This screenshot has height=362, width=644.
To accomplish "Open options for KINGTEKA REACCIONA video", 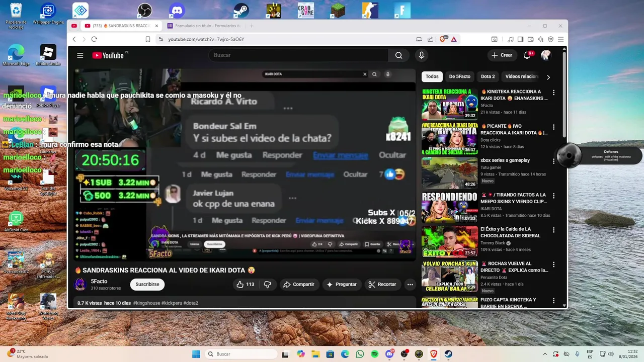I will click(553, 93).
